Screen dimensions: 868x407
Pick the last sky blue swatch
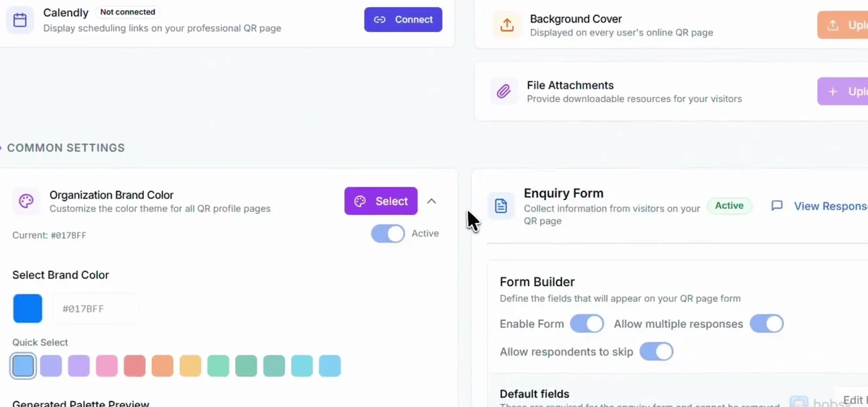[x=330, y=366]
